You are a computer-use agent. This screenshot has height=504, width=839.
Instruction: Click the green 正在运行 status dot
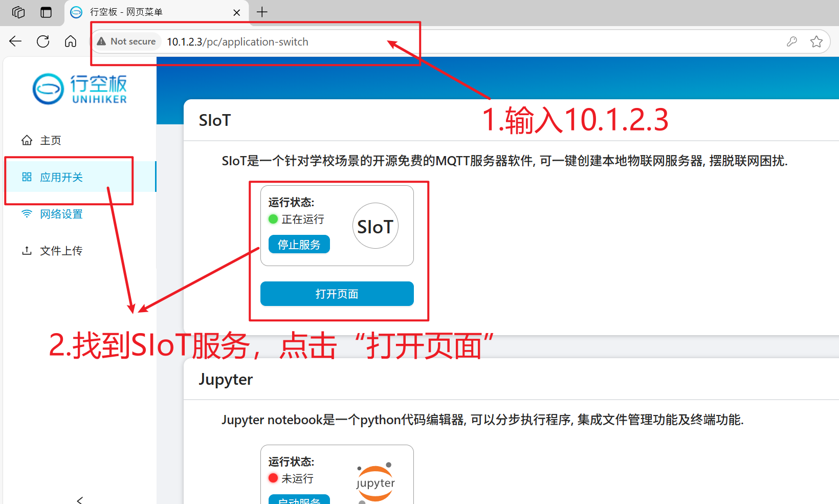pyautogui.click(x=273, y=219)
